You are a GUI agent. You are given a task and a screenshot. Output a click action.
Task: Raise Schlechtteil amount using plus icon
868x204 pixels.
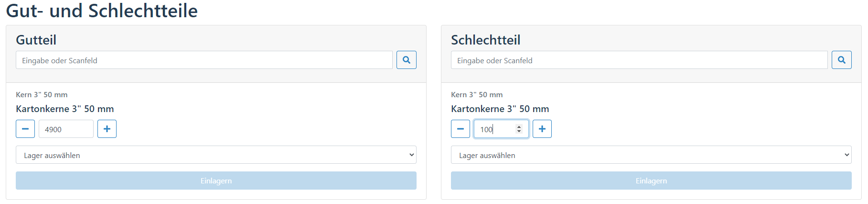[x=542, y=129]
